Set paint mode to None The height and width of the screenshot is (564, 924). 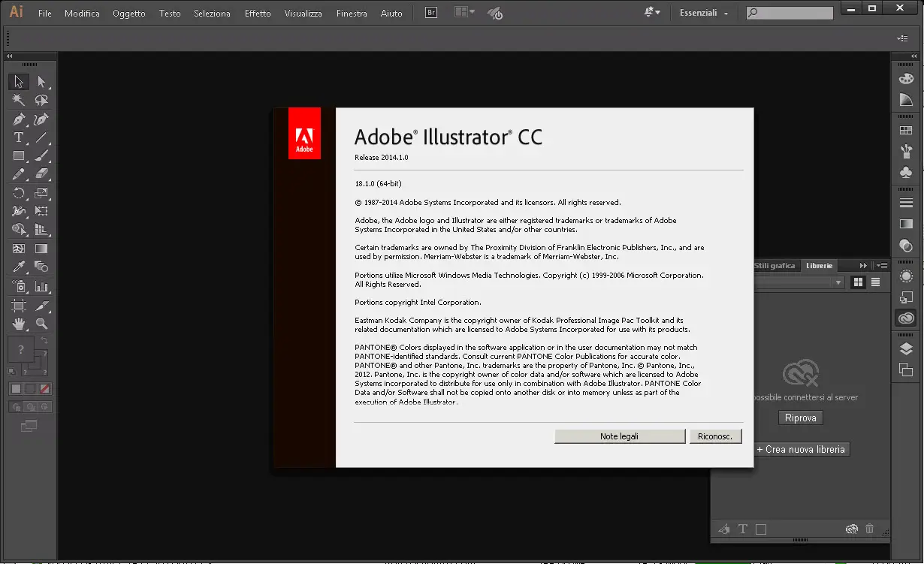coord(44,388)
